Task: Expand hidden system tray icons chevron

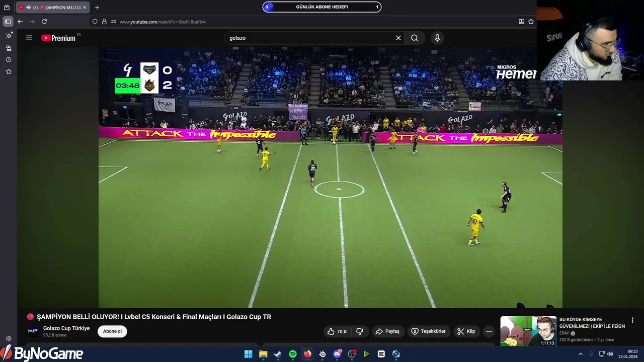Action: coord(580,354)
